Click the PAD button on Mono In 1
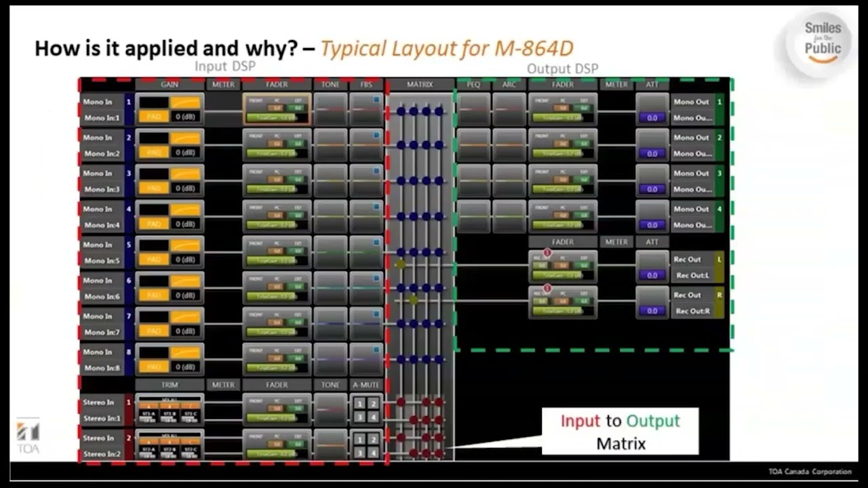 tap(154, 117)
